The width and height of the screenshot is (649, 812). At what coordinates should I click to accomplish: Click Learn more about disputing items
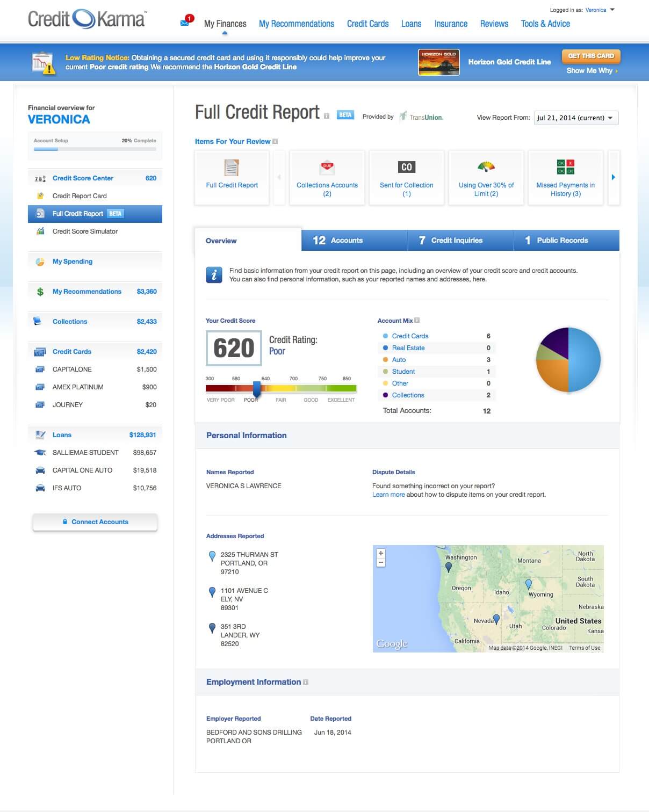pyautogui.click(x=388, y=495)
